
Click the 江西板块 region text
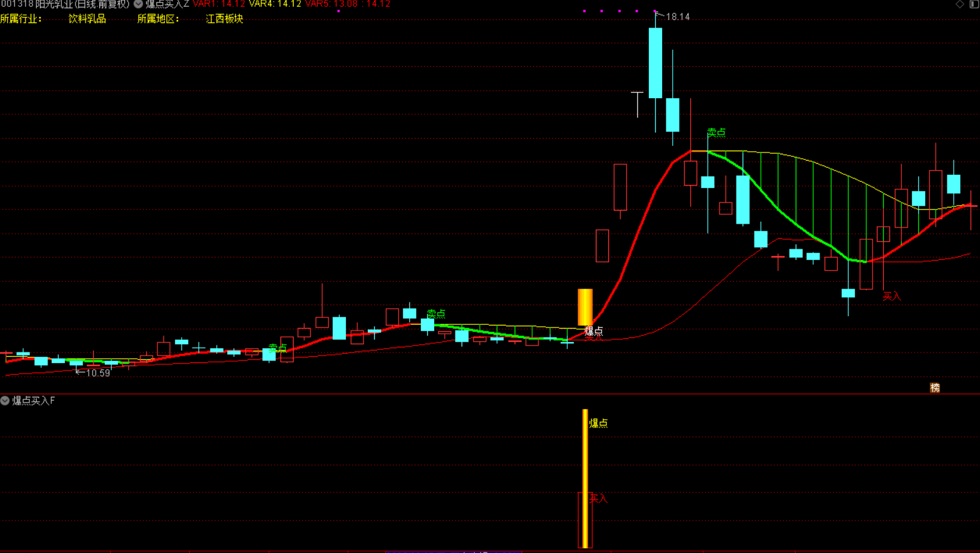(224, 19)
